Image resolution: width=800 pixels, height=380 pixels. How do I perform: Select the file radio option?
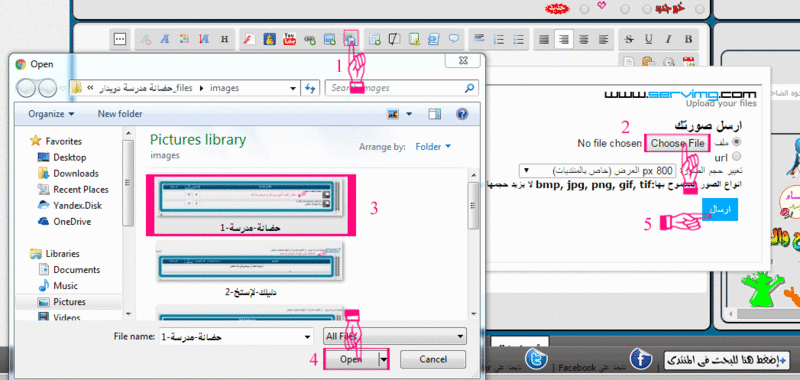(737, 141)
